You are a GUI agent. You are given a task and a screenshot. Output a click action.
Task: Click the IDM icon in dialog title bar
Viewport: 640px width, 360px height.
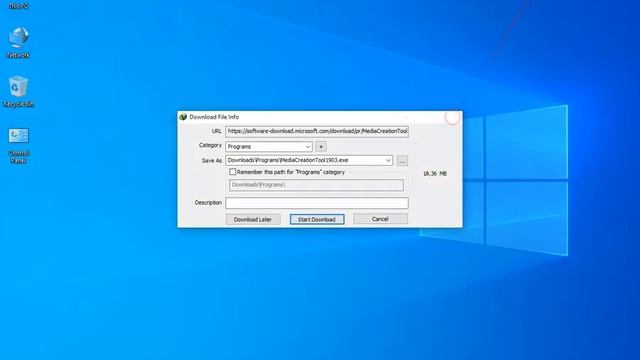pos(183,117)
